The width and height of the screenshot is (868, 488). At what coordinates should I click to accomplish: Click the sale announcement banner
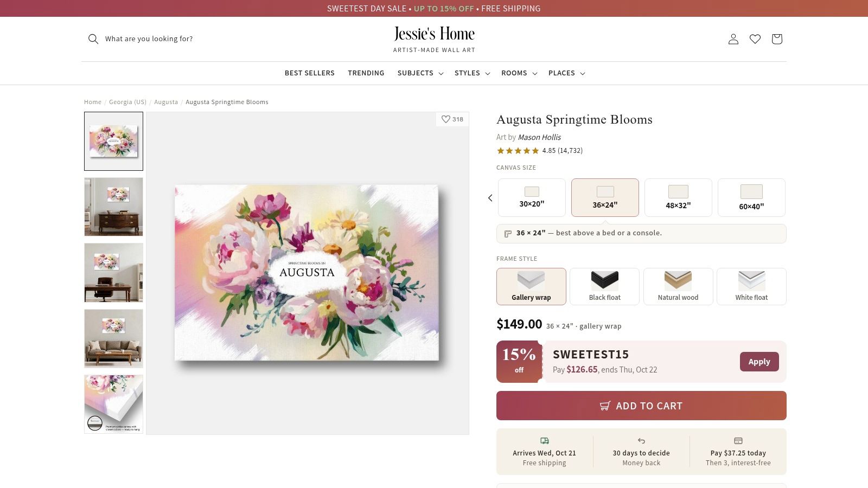click(434, 8)
